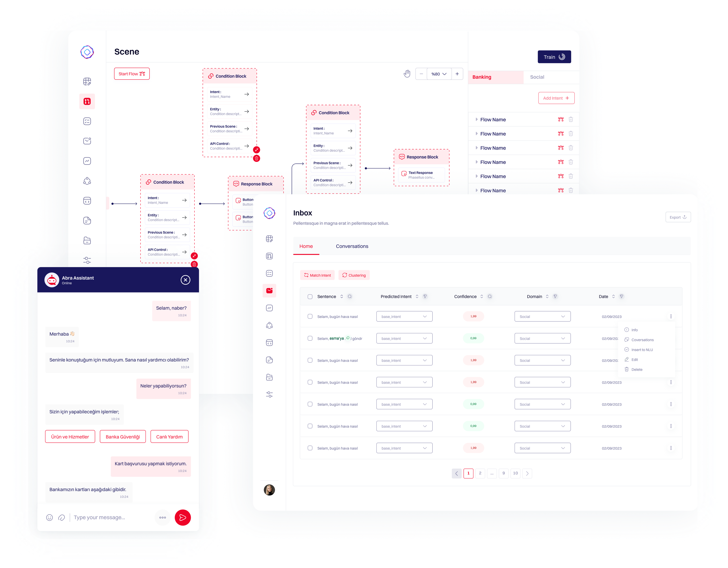The width and height of the screenshot is (728, 568).
Task: Open the %80 zoom level dropdown
Action: tap(439, 74)
